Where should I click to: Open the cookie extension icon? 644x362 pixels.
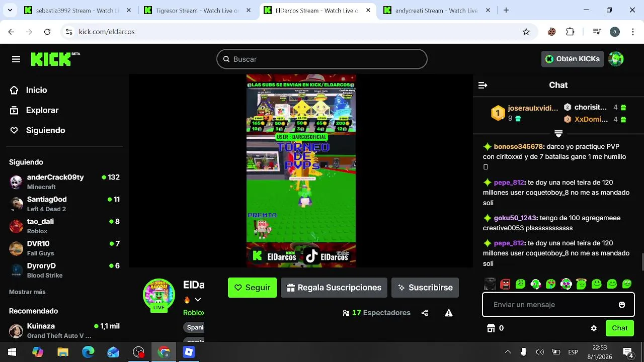click(x=551, y=32)
